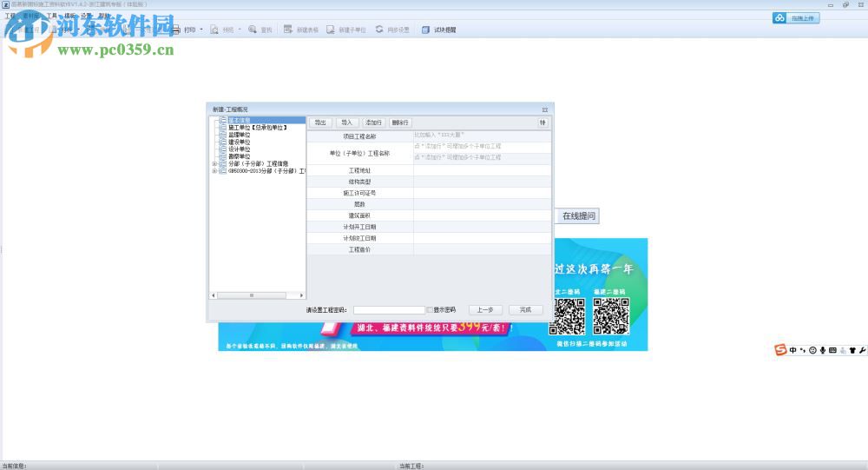The image size is (868, 470).
Task: Click tree panel scrollbar right arrow
Action: click(301, 295)
